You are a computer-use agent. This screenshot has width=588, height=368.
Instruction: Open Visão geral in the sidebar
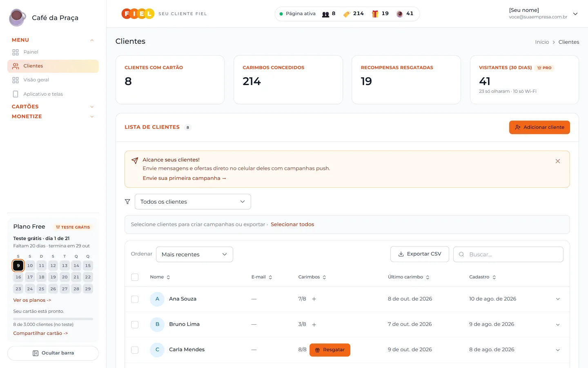click(53, 80)
